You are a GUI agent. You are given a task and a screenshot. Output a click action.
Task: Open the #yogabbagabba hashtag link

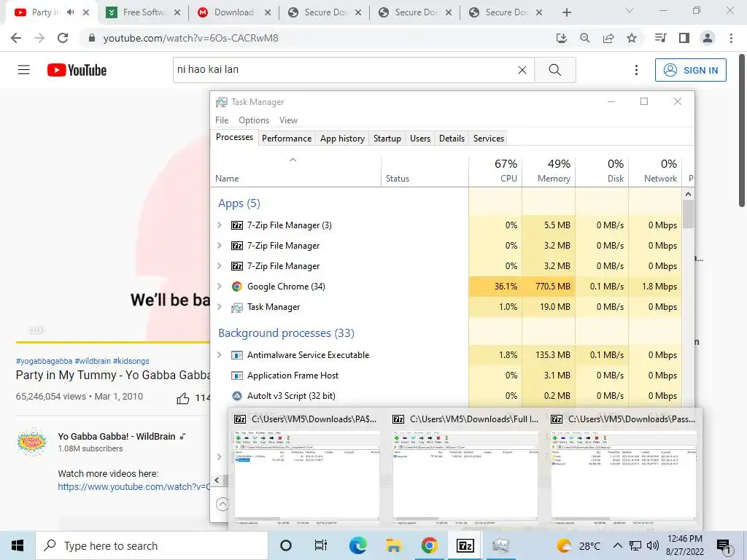pos(44,361)
